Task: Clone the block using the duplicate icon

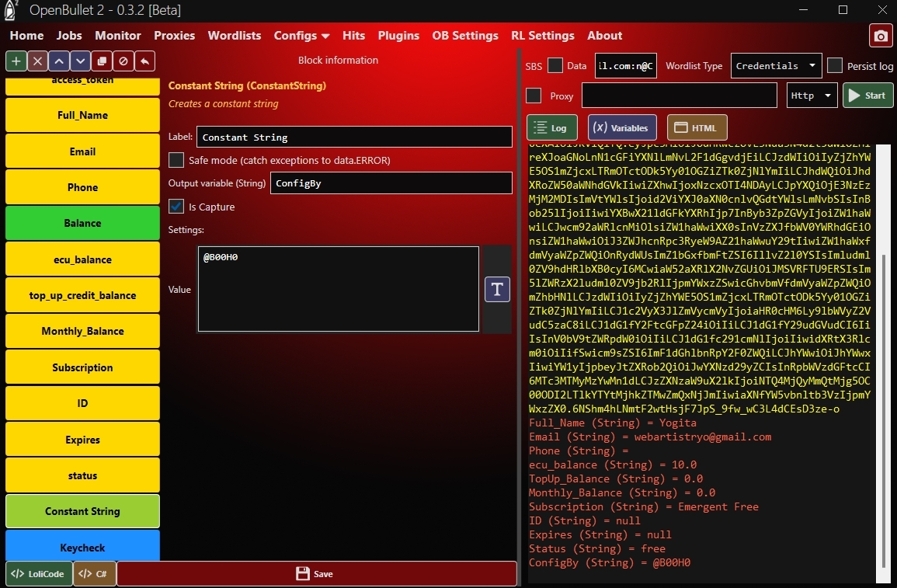Action: point(101,61)
